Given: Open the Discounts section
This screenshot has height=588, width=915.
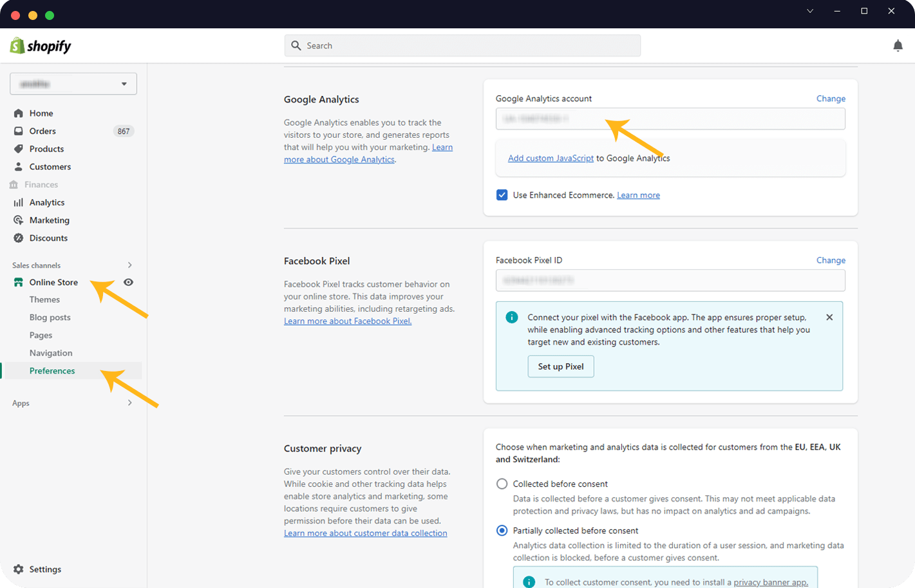Looking at the screenshot, I should [48, 238].
